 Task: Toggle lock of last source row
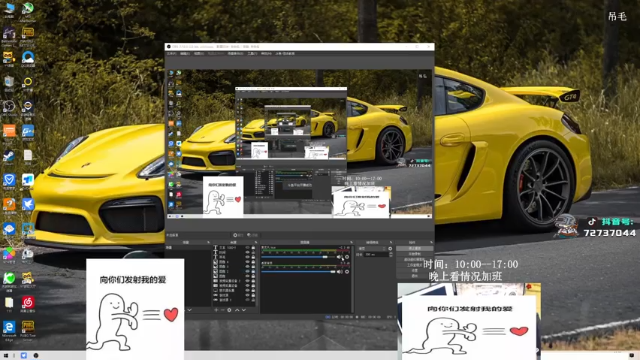(x=253, y=300)
